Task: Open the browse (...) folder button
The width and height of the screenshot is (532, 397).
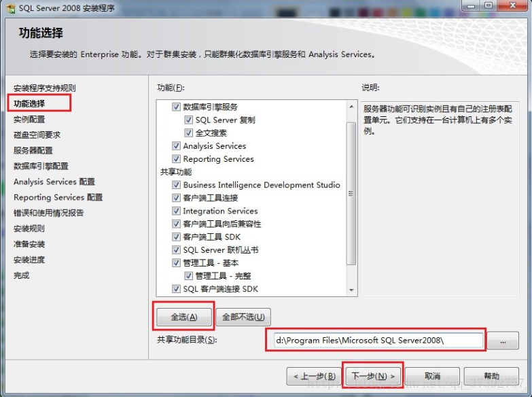Action: click(503, 341)
